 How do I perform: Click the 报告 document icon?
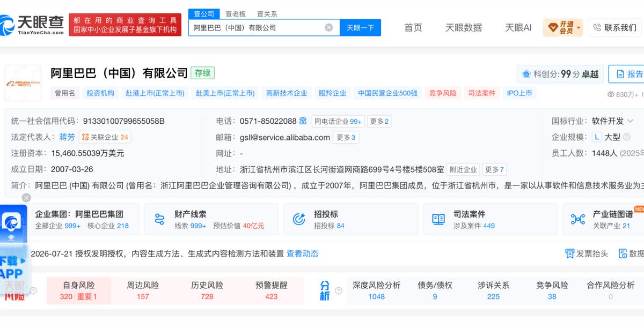click(x=620, y=74)
